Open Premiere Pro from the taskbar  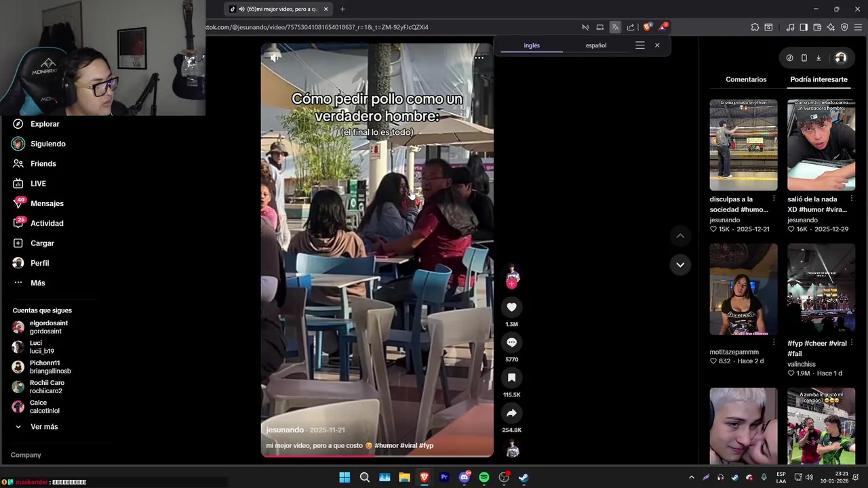pos(444,477)
